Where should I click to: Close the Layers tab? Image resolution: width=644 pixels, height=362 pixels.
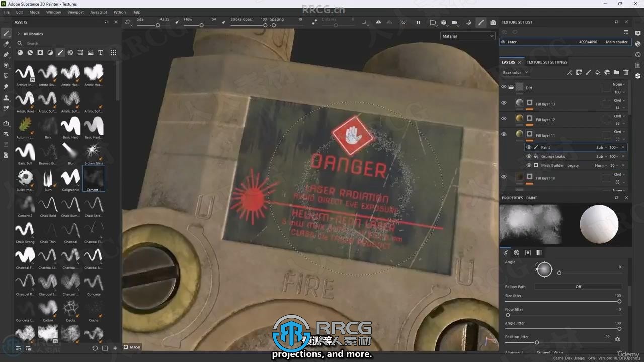click(520, 62)
